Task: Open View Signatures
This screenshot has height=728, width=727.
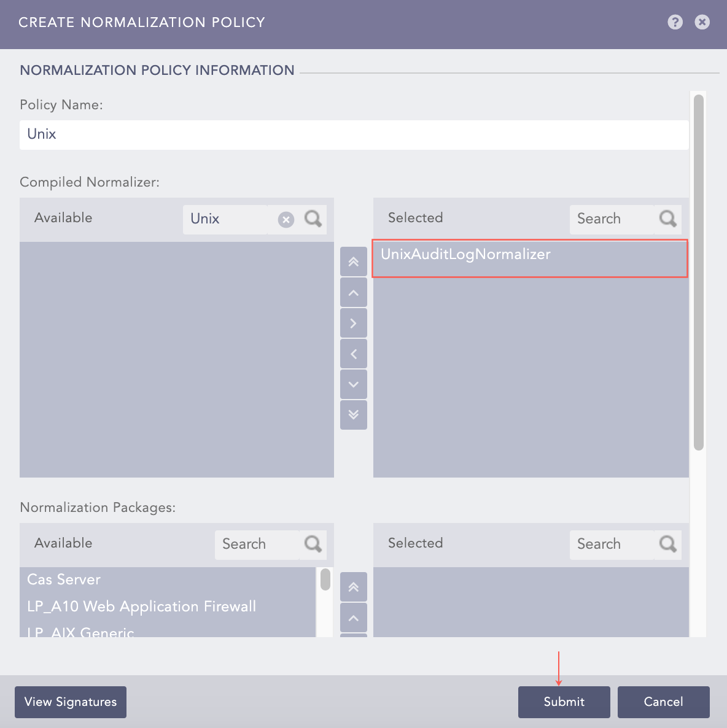Action: click(x=71, y=702)
